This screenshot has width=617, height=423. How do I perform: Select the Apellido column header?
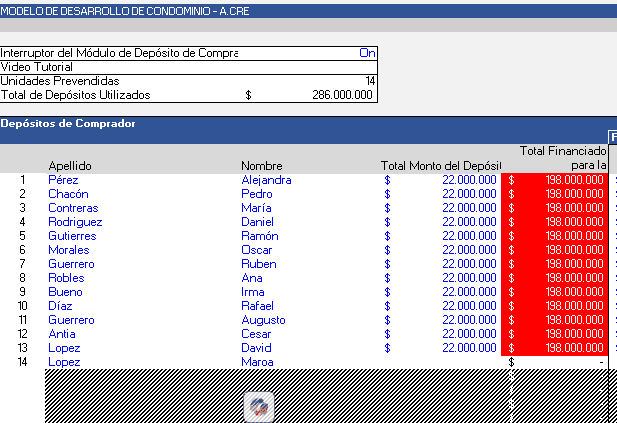click(x=70, y=166)
